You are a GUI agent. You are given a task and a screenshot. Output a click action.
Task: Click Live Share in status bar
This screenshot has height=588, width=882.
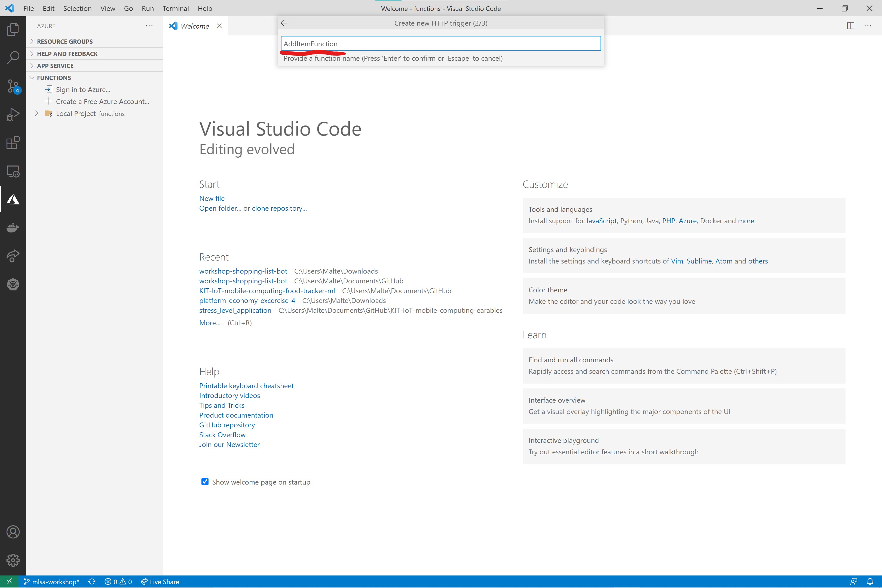point(160,582)
